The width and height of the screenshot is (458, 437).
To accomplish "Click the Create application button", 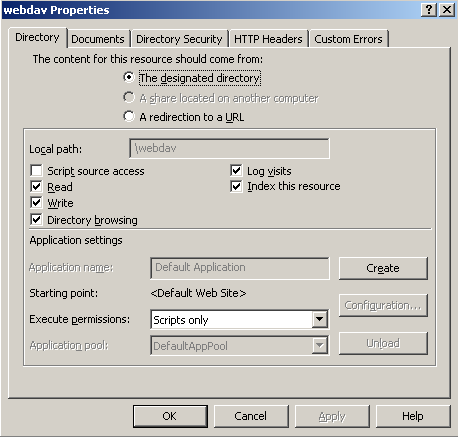I will [x=383, y=268].
